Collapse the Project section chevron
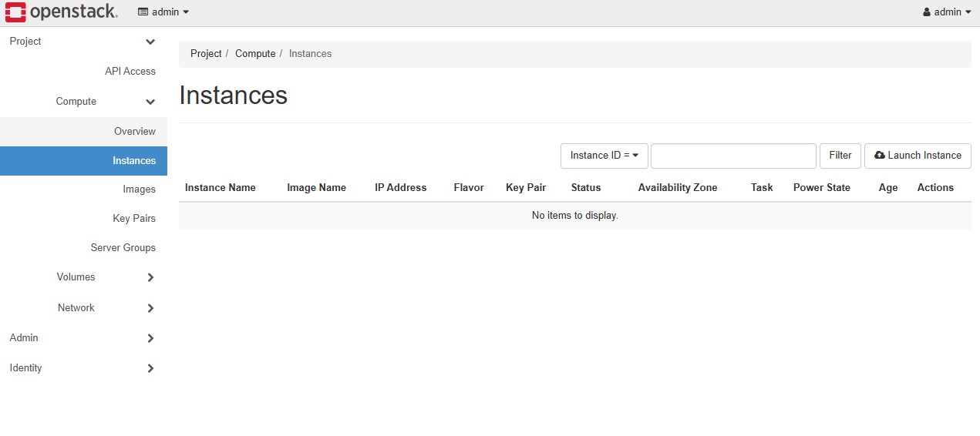 click(150, 42)
